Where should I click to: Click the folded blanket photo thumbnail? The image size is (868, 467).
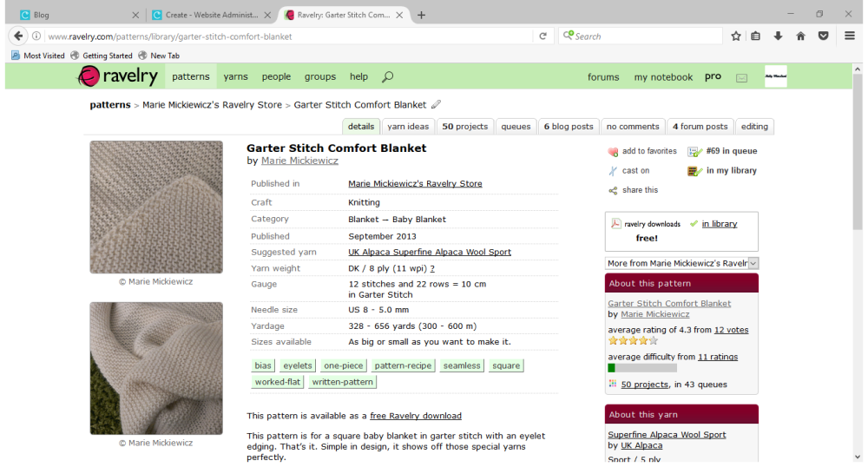pos(156,369)
